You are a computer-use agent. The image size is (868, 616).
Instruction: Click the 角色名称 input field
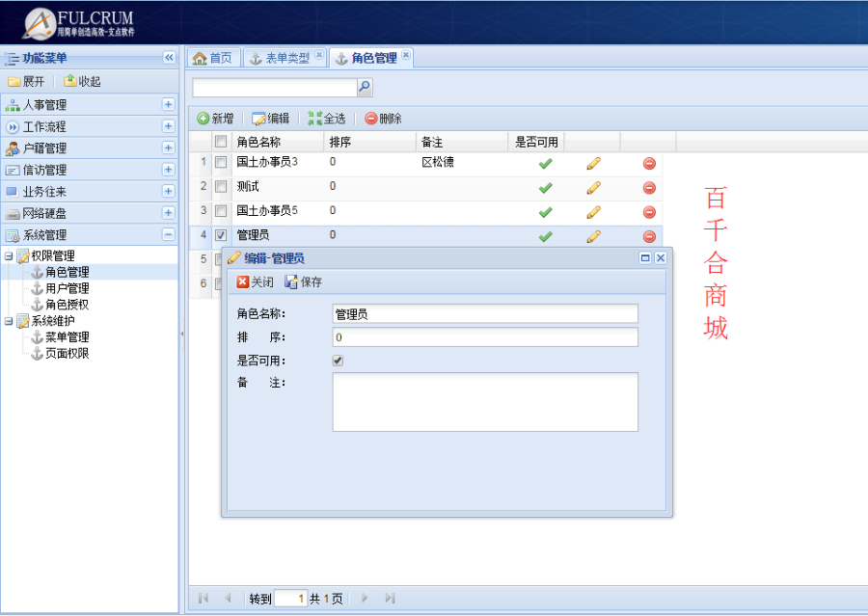(485, 314)
